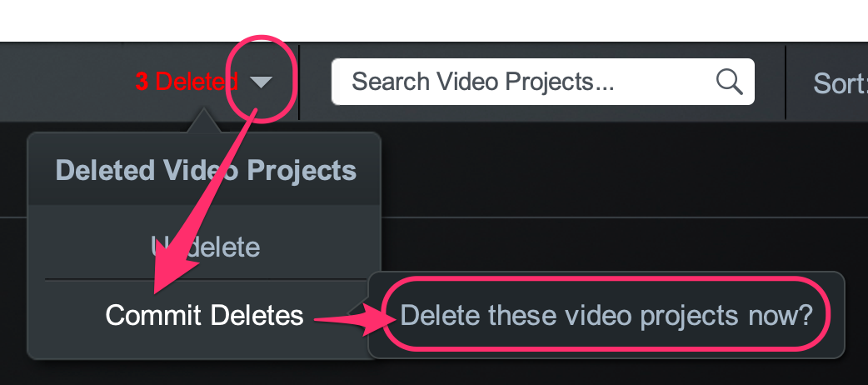This screenshot has height=385, width=868.
Task: Select Undelete from the popup menu
Action: pos(205,247)
